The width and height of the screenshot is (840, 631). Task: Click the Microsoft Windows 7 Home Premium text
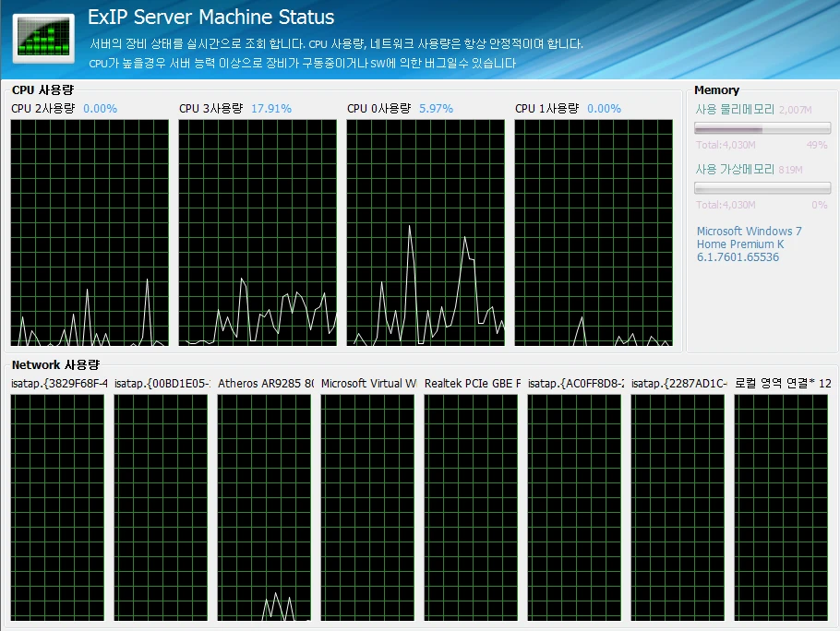tap(749, 238)
